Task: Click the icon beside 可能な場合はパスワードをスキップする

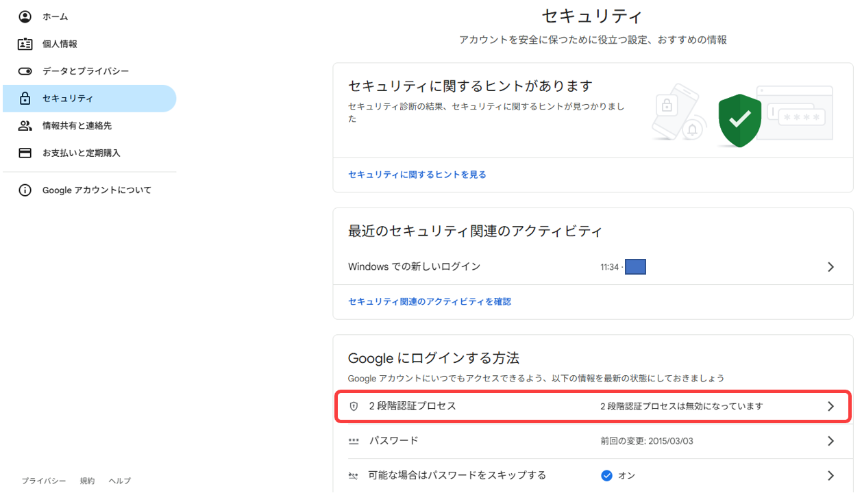Action: [354, 475]
